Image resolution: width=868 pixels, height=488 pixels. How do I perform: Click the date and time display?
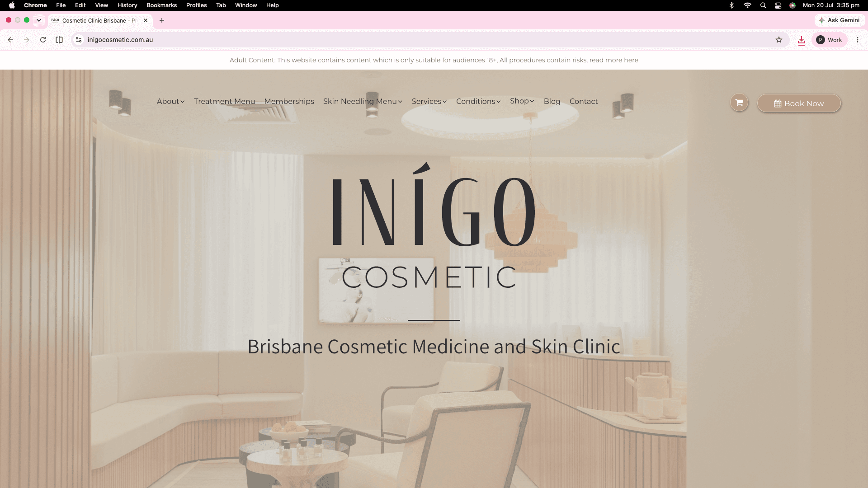(x=831, y=5)
